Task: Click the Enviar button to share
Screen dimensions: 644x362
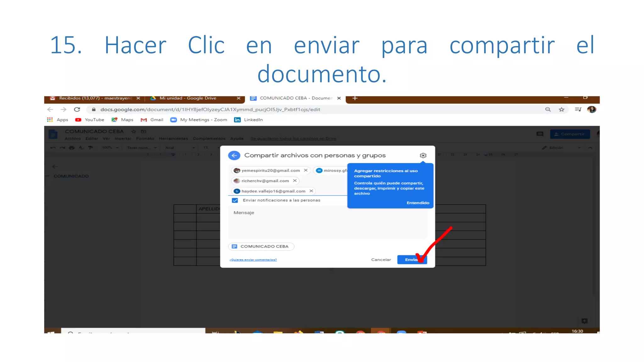Action: [412, 260]
